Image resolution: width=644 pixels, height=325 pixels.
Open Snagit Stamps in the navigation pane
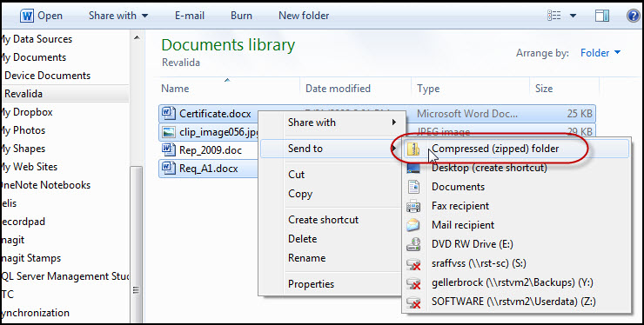pos(30,258)
